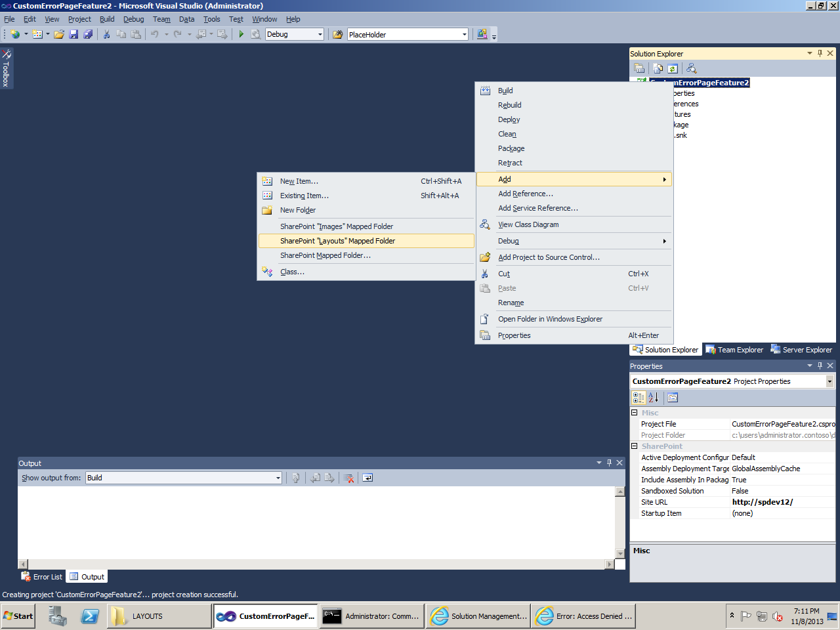Click the Cut scissors icon in toolbar

[106, 34]
